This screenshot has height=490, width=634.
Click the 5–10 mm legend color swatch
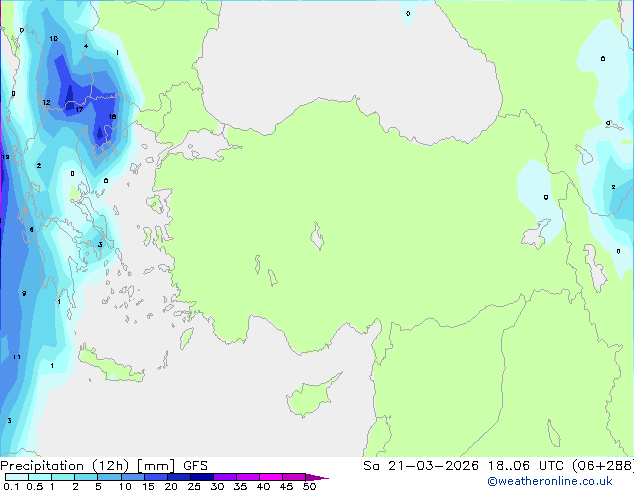point(109,477)
